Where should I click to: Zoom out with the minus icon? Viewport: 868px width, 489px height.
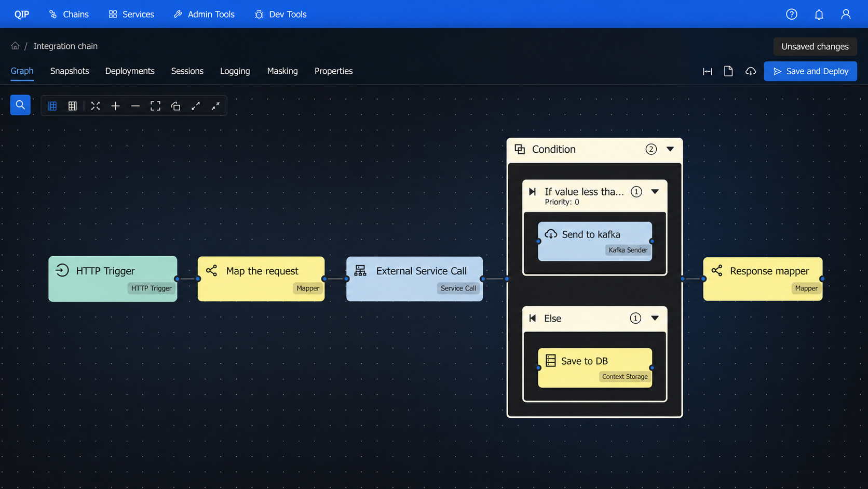click(135, 106)
